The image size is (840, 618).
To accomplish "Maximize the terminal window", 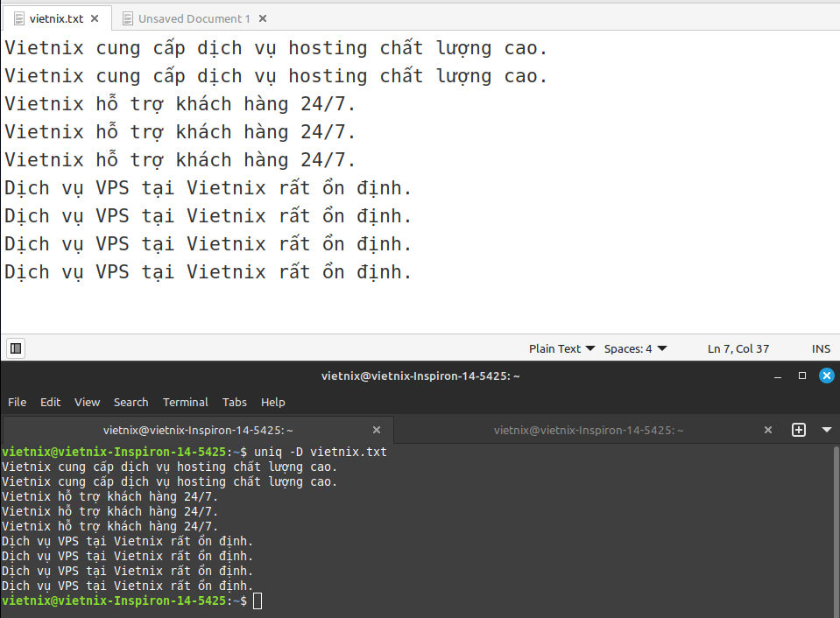I will point(801,376).
